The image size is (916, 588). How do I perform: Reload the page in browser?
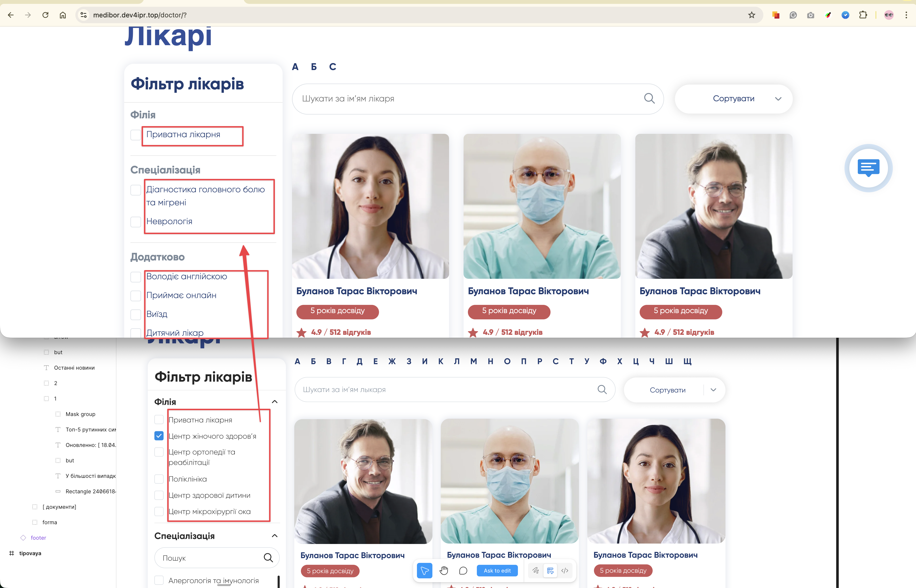(x=45, y=15)
